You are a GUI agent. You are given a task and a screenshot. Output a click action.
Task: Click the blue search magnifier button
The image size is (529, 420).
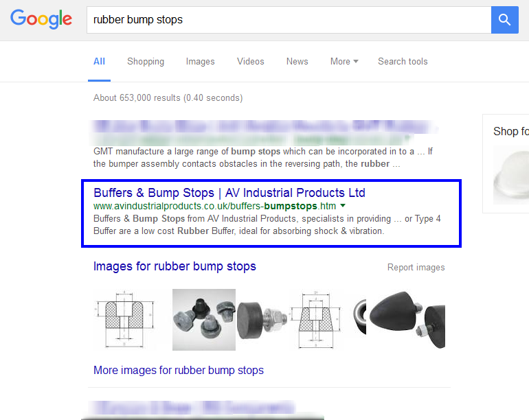pyautogui.click(x=504, y=20)
